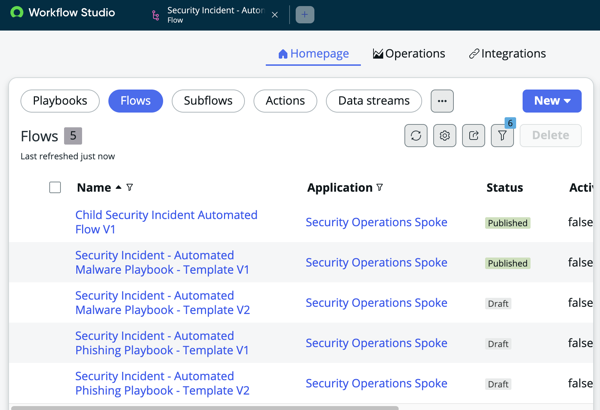
Task: Click the export list icon
Action: tap(474, 136)
